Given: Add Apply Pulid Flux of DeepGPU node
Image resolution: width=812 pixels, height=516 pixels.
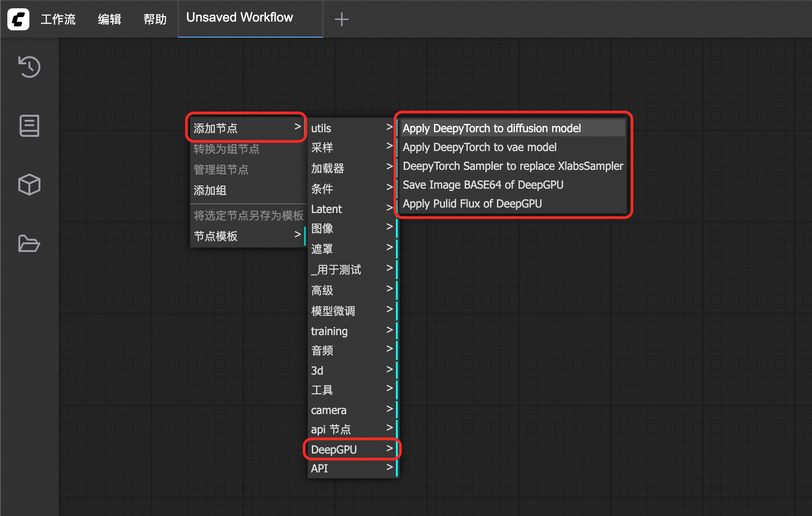Looking at the screenshot, I should pyautogui.click(x=513, y=203).
